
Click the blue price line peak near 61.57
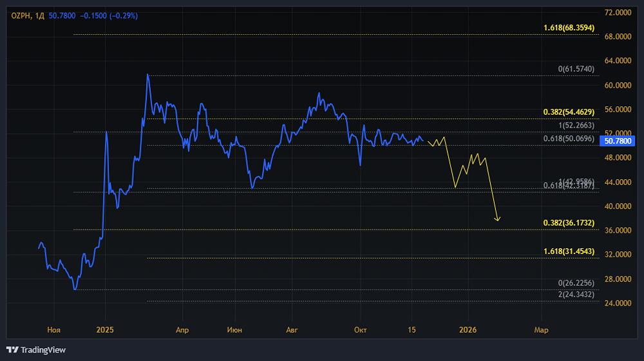148,75
